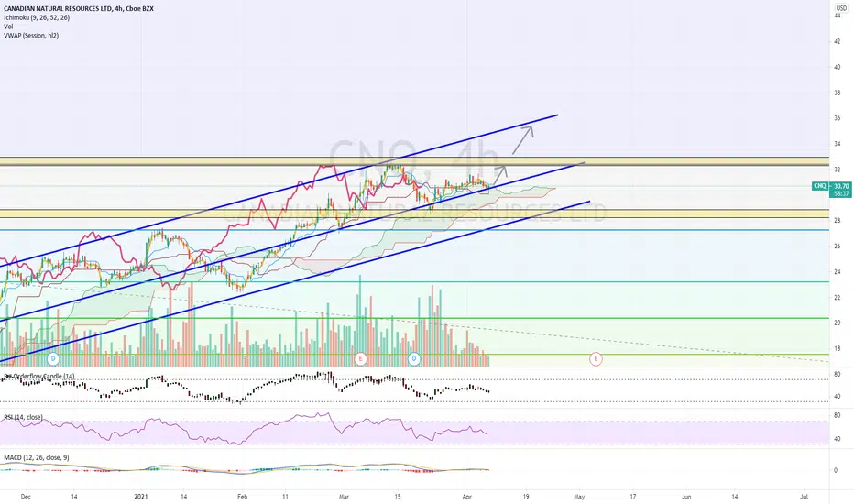Click the CNQ 30.70 price label
The image size is (854, 504).
[832, 186]
